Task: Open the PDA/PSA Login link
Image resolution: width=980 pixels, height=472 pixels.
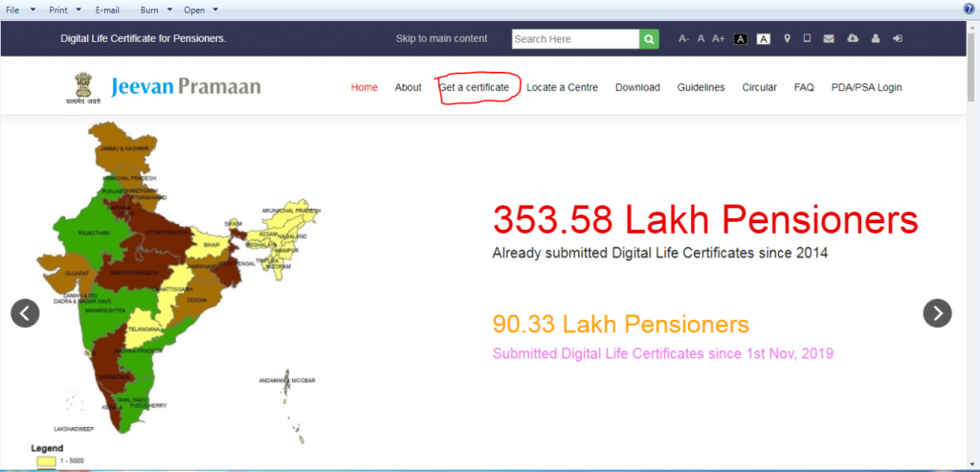Action: pos(866,87)
